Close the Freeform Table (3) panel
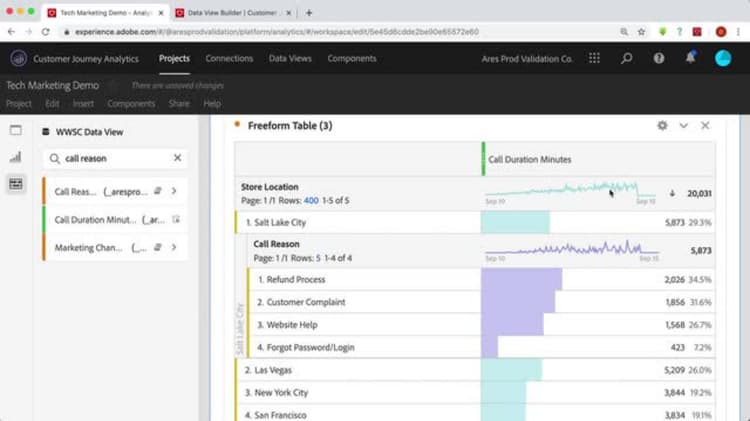Viewport: 750px width, 421px height. (705, 125)
